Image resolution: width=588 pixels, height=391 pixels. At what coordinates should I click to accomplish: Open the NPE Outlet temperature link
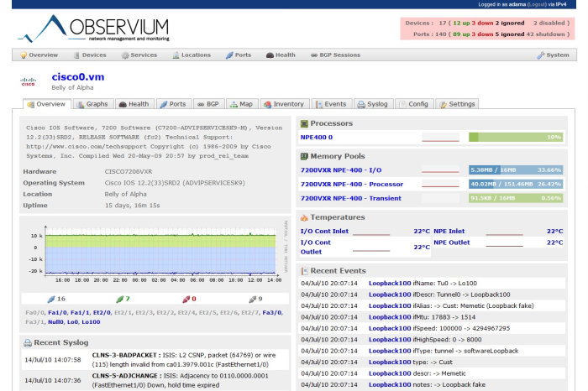click(x=452, y=242)
